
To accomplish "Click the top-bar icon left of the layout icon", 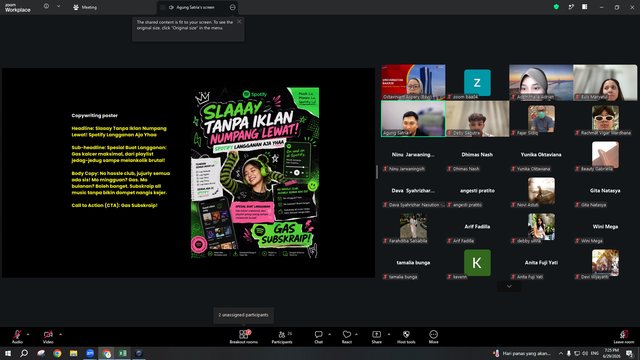I will (x=571, y=7).
